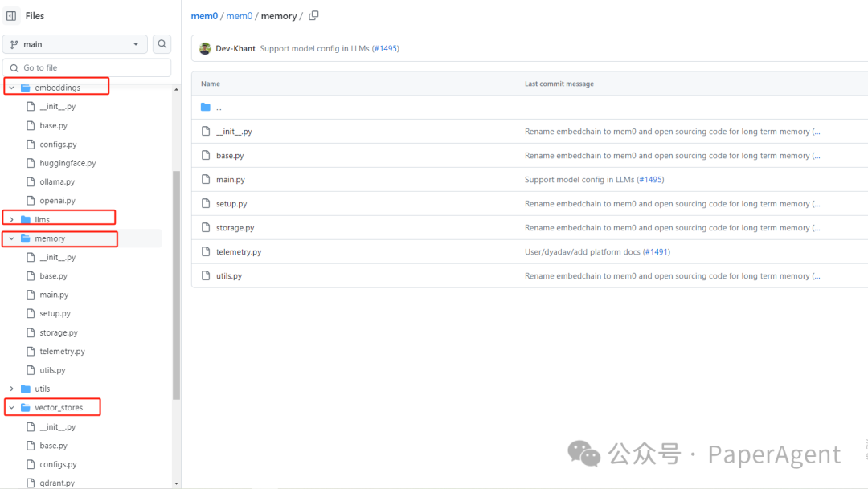Click the Last commit message column header
The width and height of the screenshot is (868, 489).
pos(559,84)
